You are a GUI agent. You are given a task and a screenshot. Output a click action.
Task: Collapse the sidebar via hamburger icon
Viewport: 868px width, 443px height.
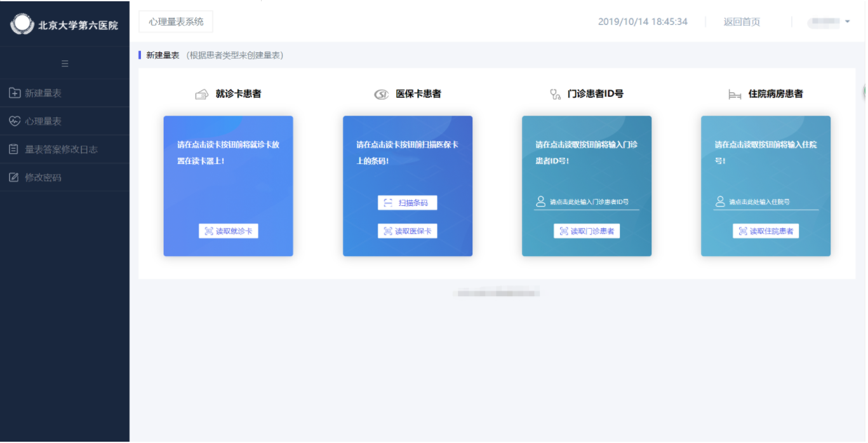64,63
